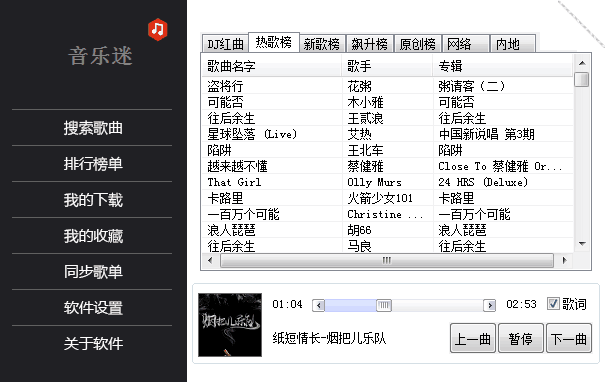Toggle the 歌词 lyrics checkbox
Viewport: 605px width, 382px height.
553,304
